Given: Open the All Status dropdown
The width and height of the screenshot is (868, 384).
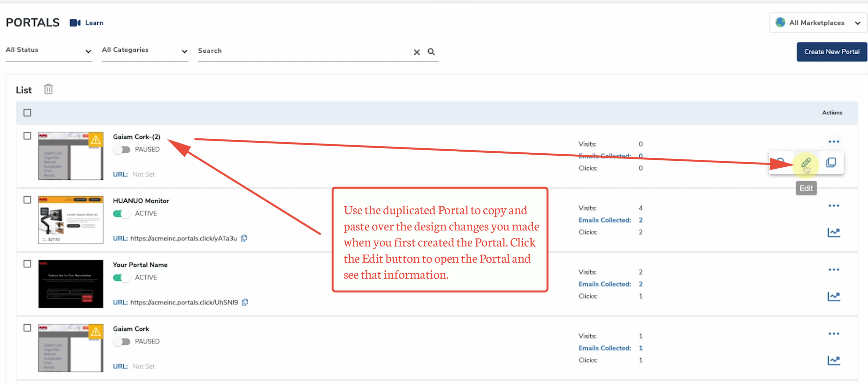Looking at the screenshot, I should point(48,50).
